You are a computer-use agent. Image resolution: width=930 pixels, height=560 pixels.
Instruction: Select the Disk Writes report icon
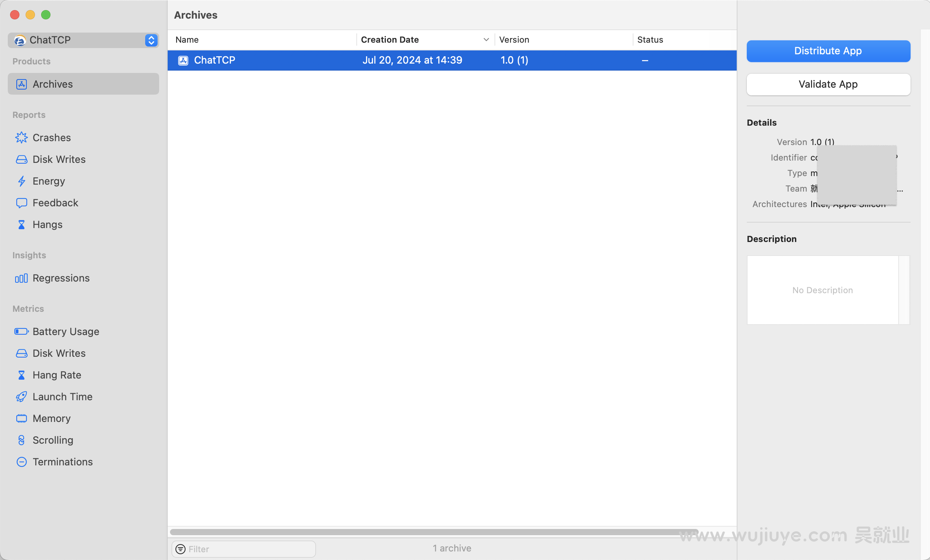click(x=21, y=159)
